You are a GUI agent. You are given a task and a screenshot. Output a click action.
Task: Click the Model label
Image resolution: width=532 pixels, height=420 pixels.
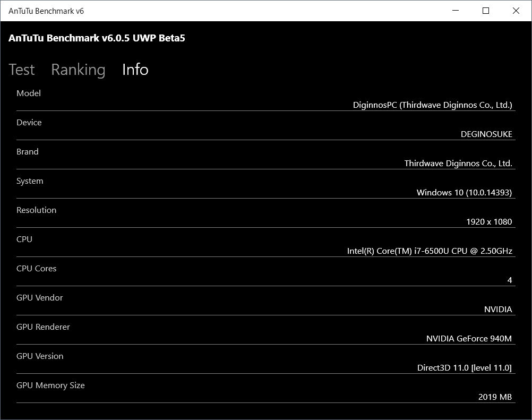tap(29, 93)
